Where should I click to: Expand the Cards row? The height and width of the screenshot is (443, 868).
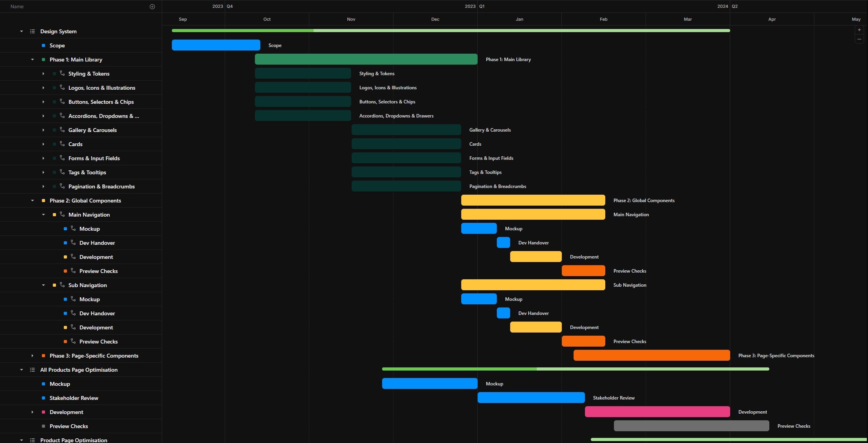(x=43, y=144)
